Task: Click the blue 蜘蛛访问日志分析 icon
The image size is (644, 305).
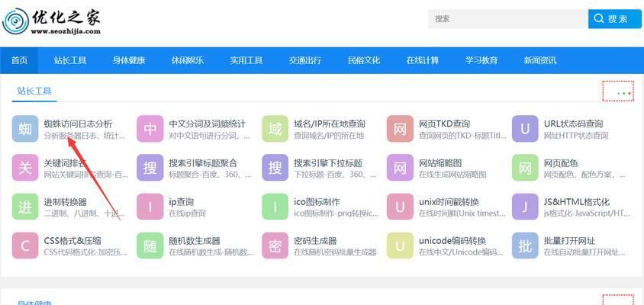Action: click(x=25, y=129)
